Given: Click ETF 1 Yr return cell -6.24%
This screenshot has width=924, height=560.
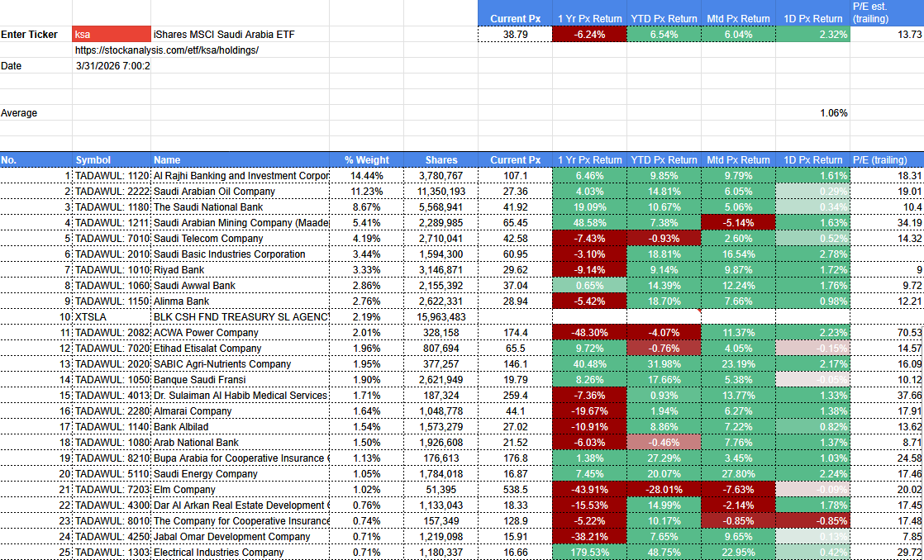Looking at the screenshot, I should click(x=589, y=34).
